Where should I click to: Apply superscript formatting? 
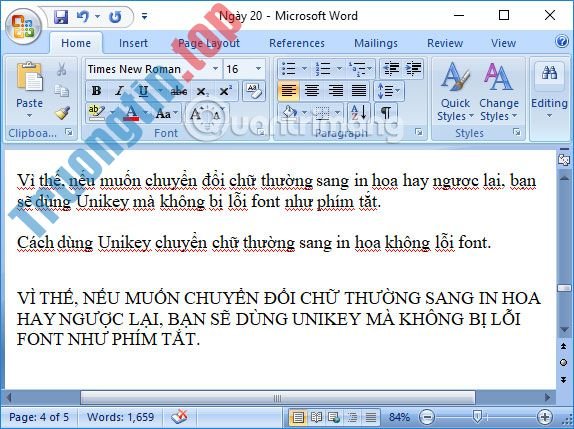(x=225, y=91)
